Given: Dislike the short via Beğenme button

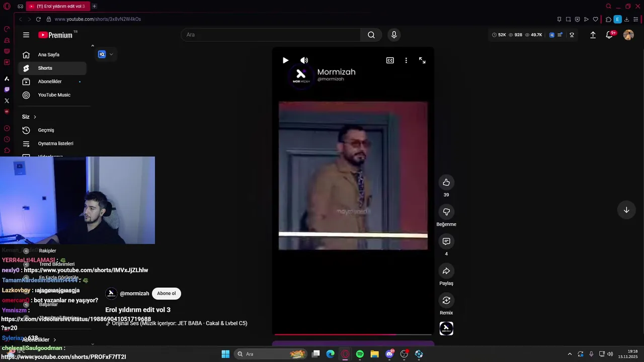Looking at the screenshot, I should point(446,212).
